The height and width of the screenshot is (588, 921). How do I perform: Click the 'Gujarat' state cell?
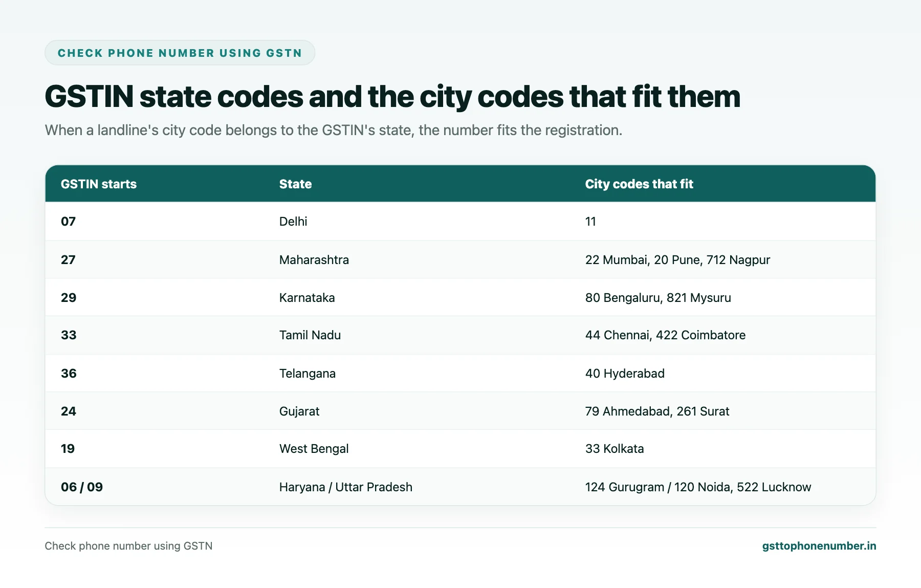[299, 411]
